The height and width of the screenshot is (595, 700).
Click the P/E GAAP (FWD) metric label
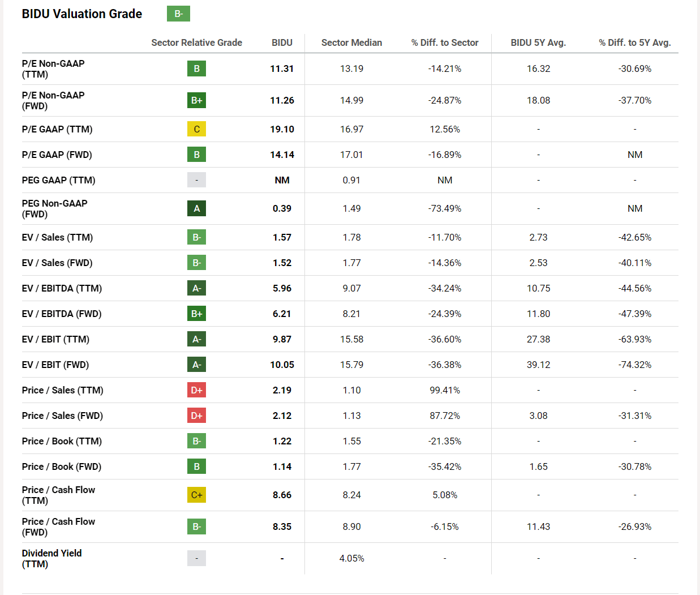(57, 155)
